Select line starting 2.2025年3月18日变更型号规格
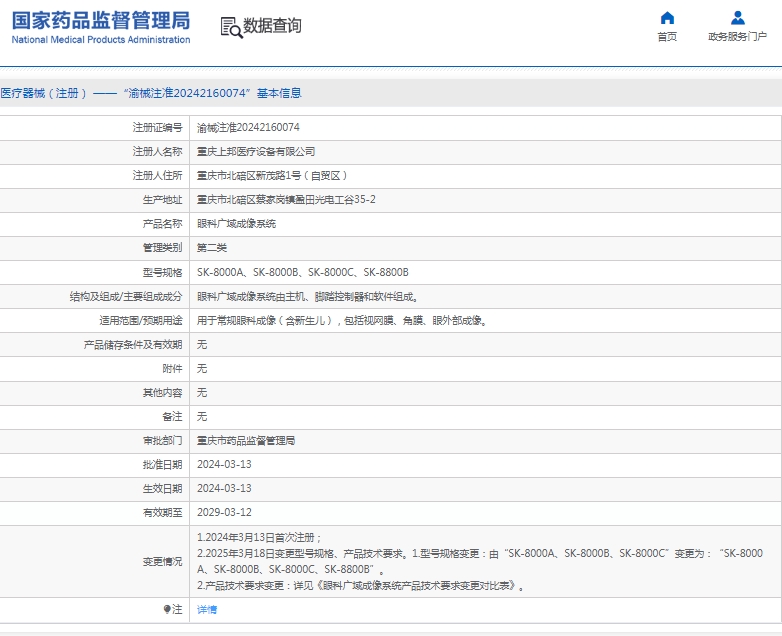 pos(480,561)
